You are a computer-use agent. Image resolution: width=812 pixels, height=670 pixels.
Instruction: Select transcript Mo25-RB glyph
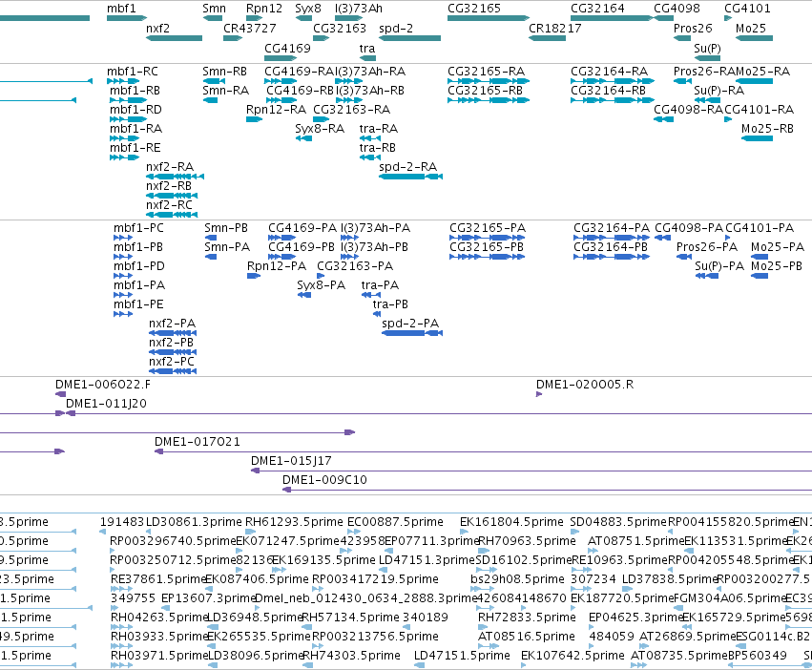(x=757, y=138)
